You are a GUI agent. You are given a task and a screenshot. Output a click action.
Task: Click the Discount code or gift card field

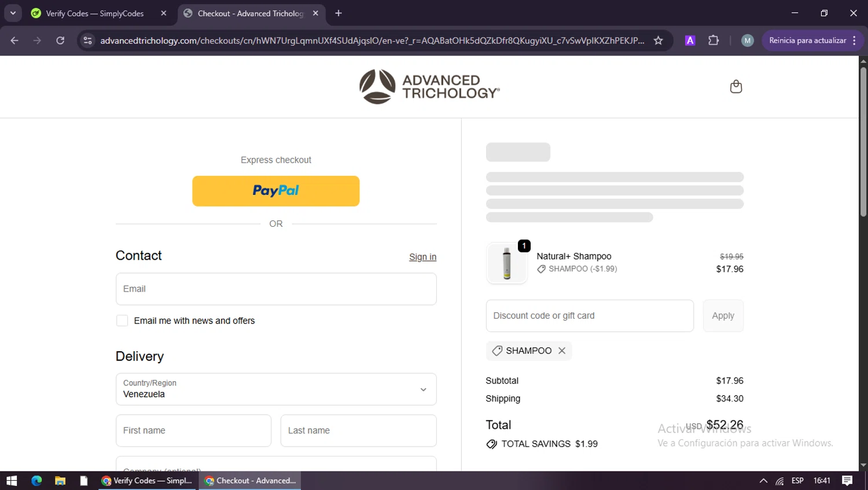click(590, 316)
